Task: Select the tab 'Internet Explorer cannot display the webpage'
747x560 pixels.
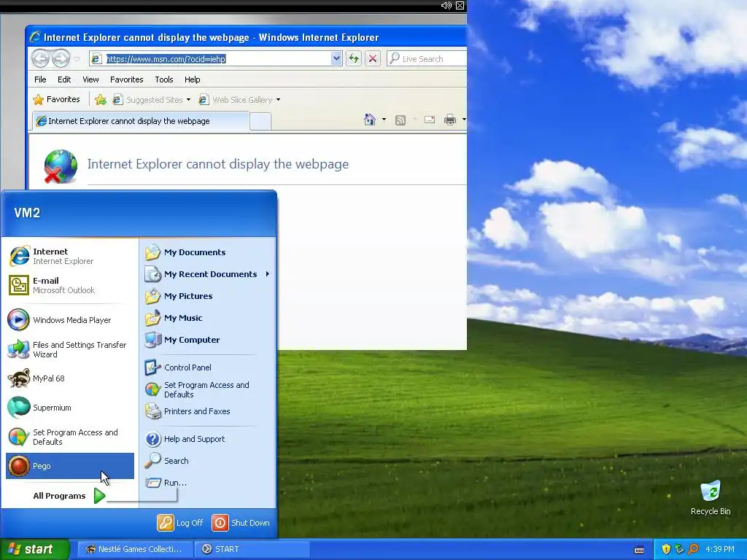Action: pos(141,121)
